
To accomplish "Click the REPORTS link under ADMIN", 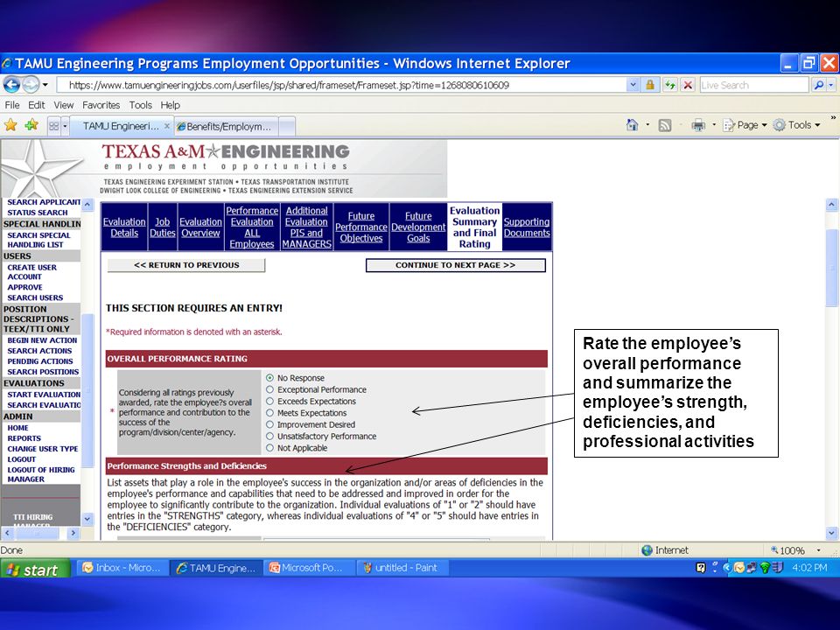I will click(24, 438).
